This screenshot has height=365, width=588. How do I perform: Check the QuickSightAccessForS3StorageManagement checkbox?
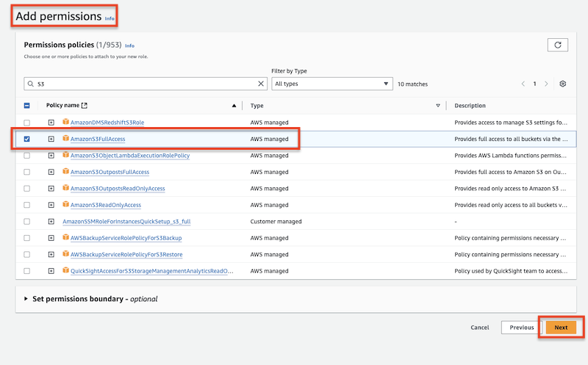(26, 271)
